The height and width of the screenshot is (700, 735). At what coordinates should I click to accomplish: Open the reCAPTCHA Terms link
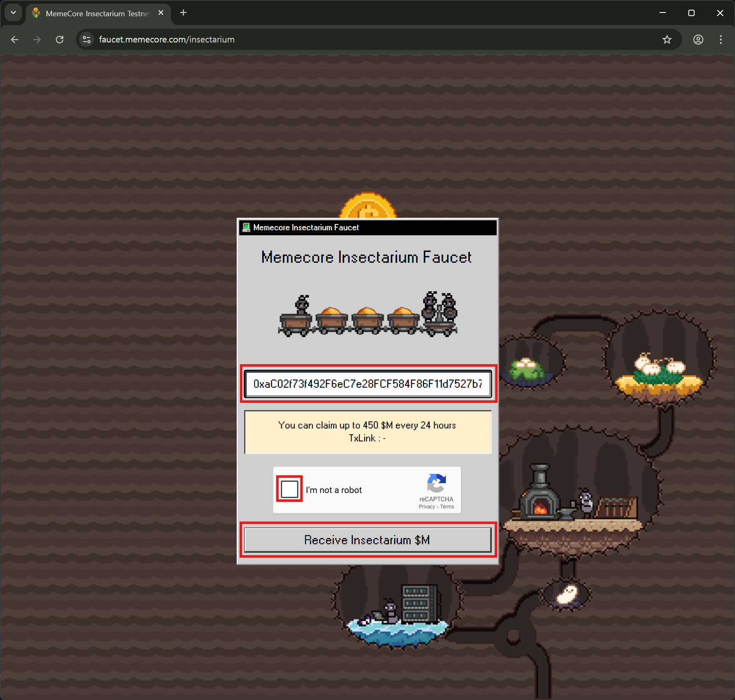click(447, 507)
